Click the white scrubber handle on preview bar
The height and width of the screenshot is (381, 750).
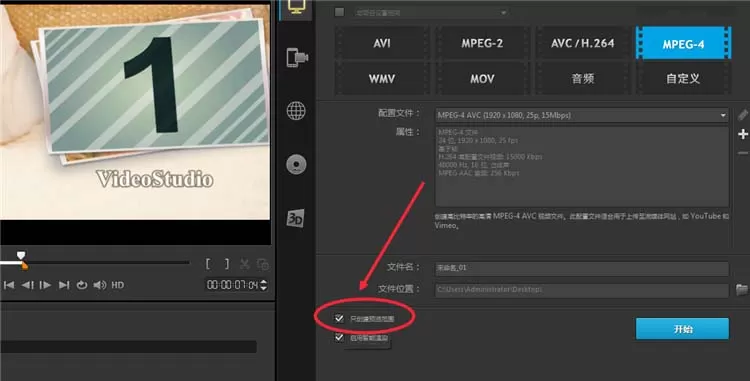(x=21, y=255)
